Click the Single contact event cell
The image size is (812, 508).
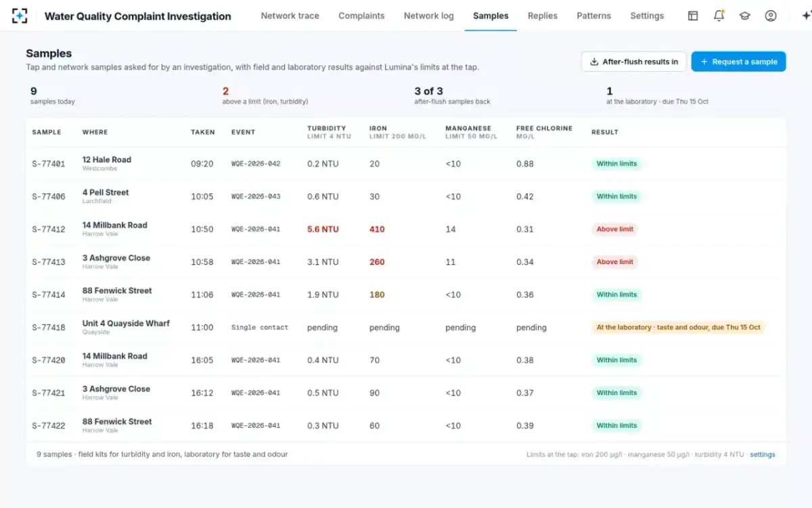click(x=260, y=327)
